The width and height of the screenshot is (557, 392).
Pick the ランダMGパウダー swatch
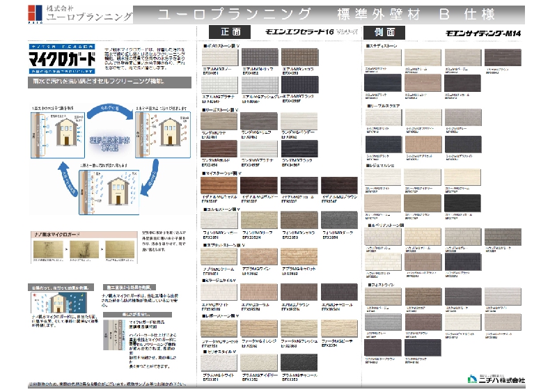click(x=299, y=122)
